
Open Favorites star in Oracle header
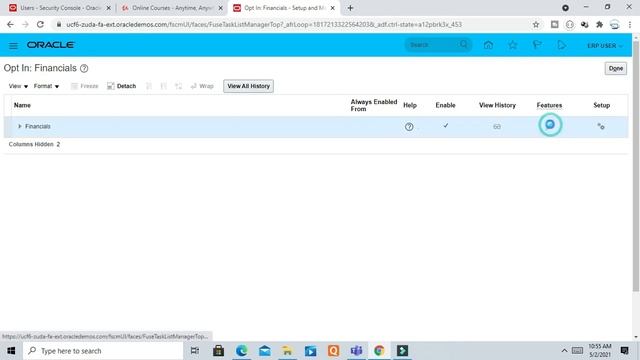(513, 45)
